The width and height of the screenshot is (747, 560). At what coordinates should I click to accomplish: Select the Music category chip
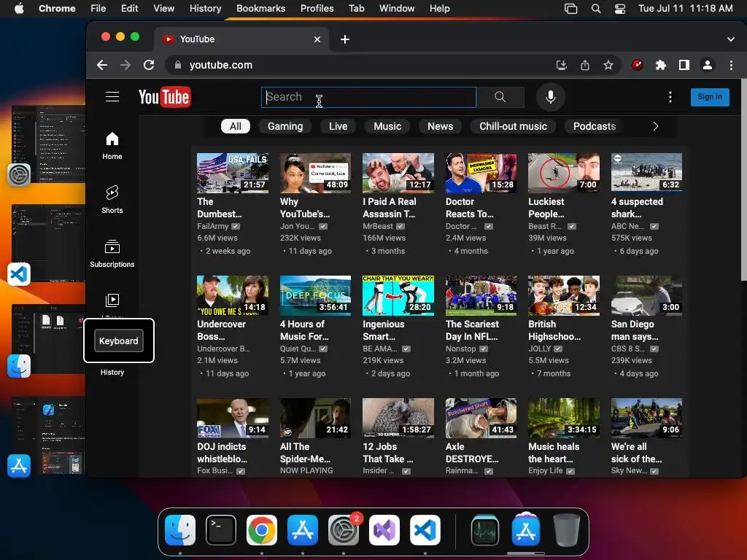click(387, 126)
